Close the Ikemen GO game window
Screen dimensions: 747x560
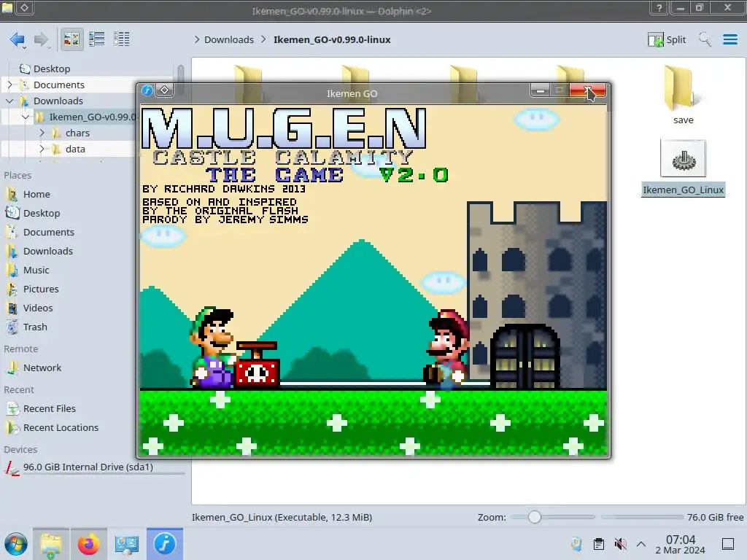pos(588,90)
